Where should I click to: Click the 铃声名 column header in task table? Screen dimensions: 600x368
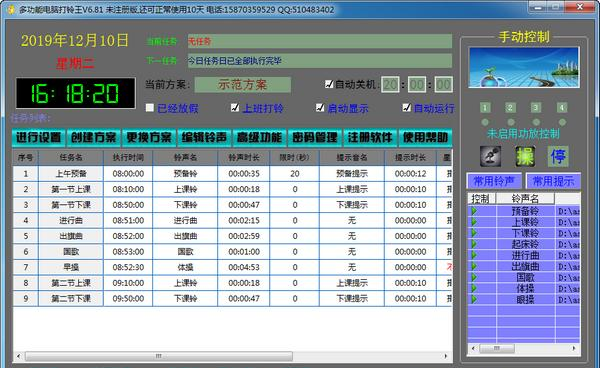point(185,157)
